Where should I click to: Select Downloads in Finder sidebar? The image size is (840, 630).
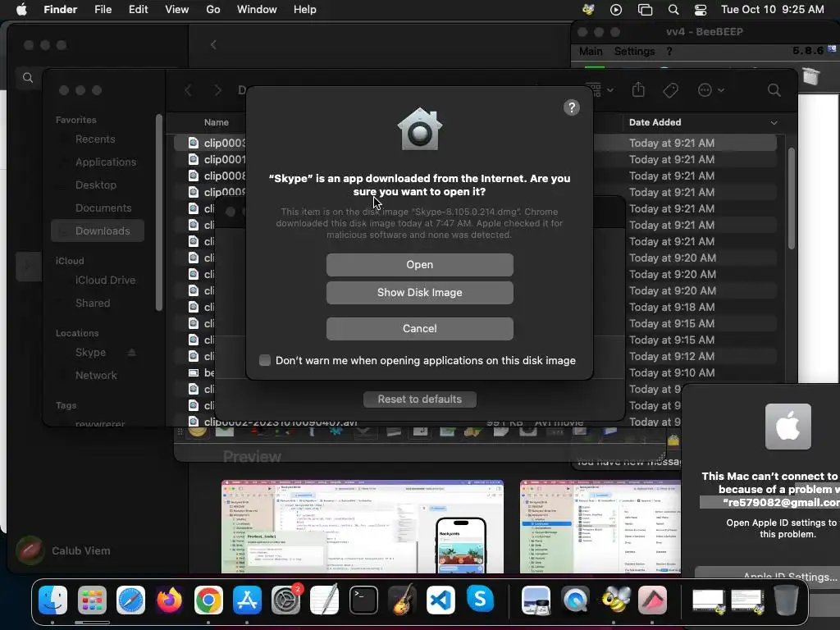point(98,231)
